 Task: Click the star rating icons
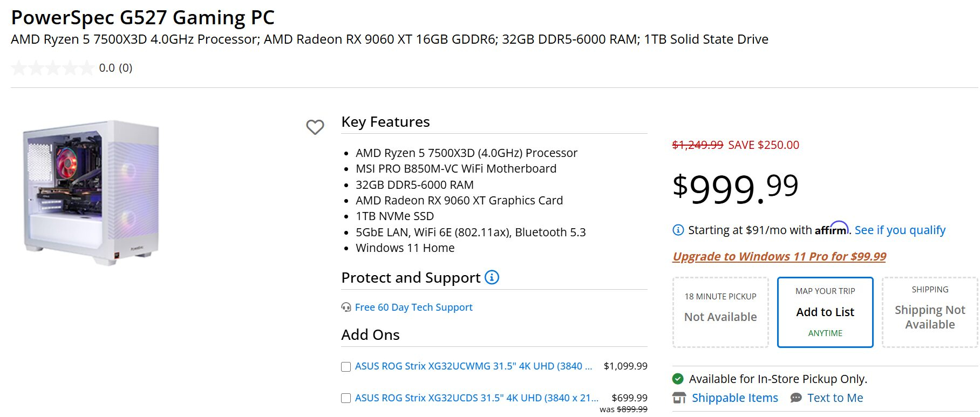click(x=52, y=68)
